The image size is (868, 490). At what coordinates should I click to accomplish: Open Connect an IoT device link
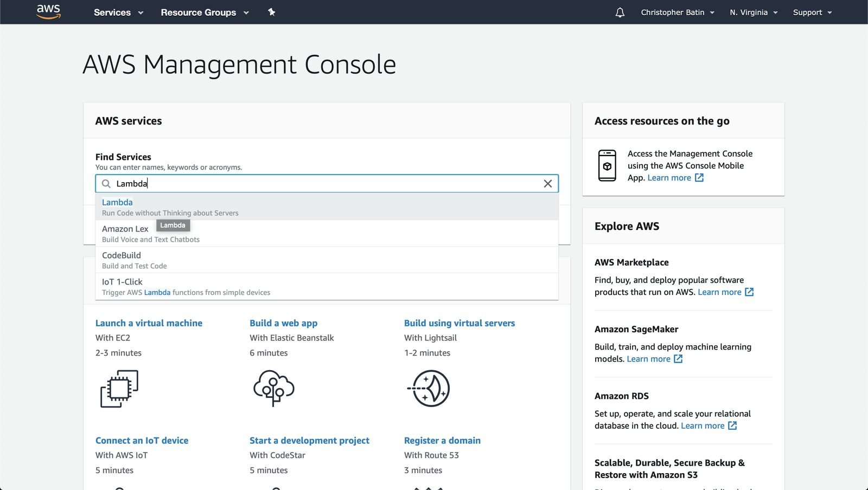(142, 441)
